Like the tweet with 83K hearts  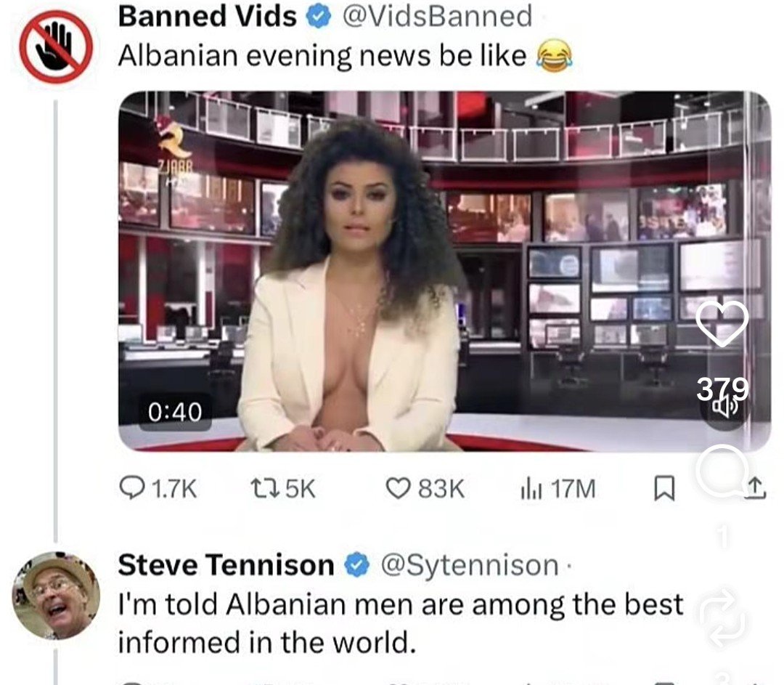(x=399, y=488)
